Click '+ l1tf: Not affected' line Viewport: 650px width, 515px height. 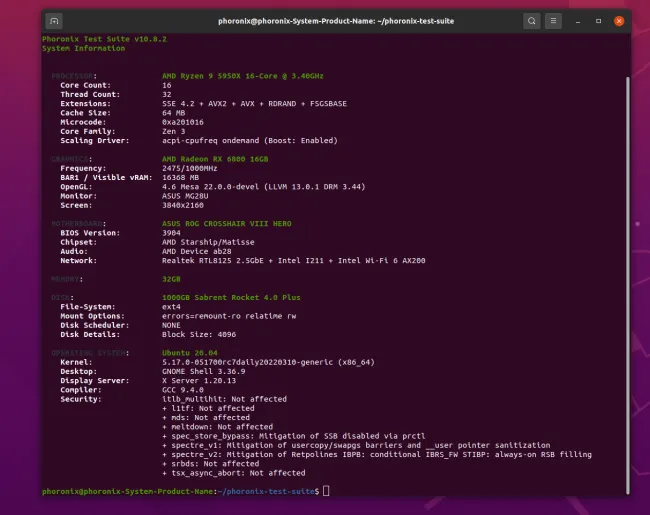pos(208,408)
